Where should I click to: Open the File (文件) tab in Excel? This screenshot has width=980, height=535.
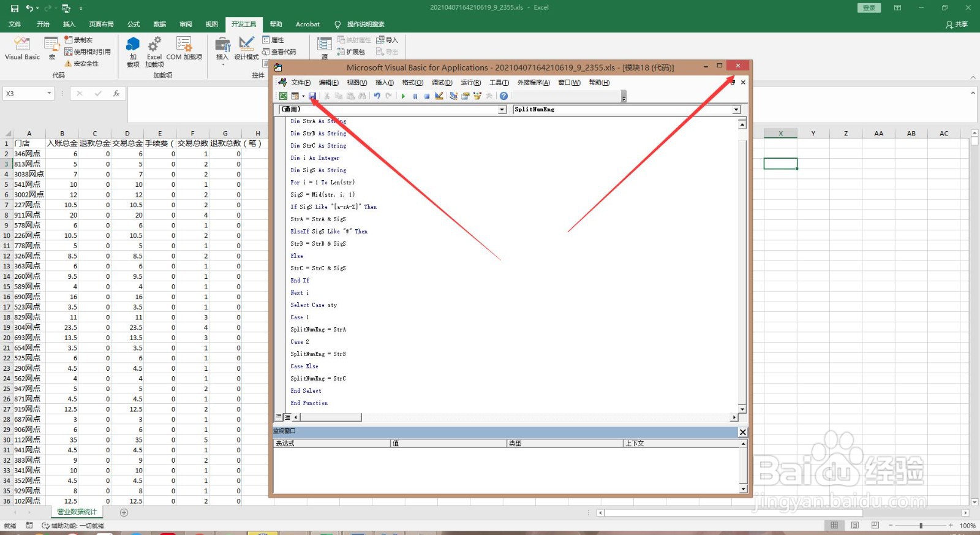pos(15,25)
